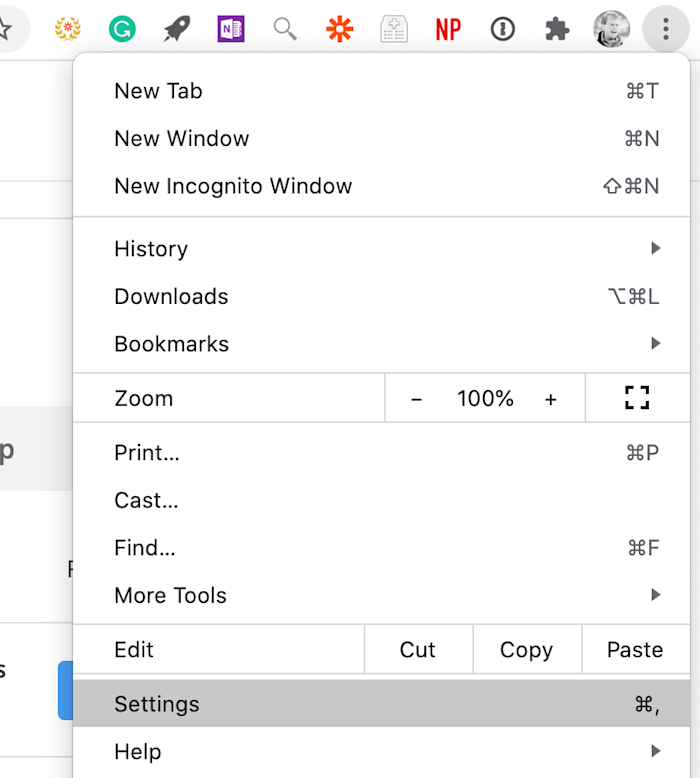Toggle fullscreen mode in Zoom row
The width and height of the screenshot is (700, 778).
click(637, 398)
